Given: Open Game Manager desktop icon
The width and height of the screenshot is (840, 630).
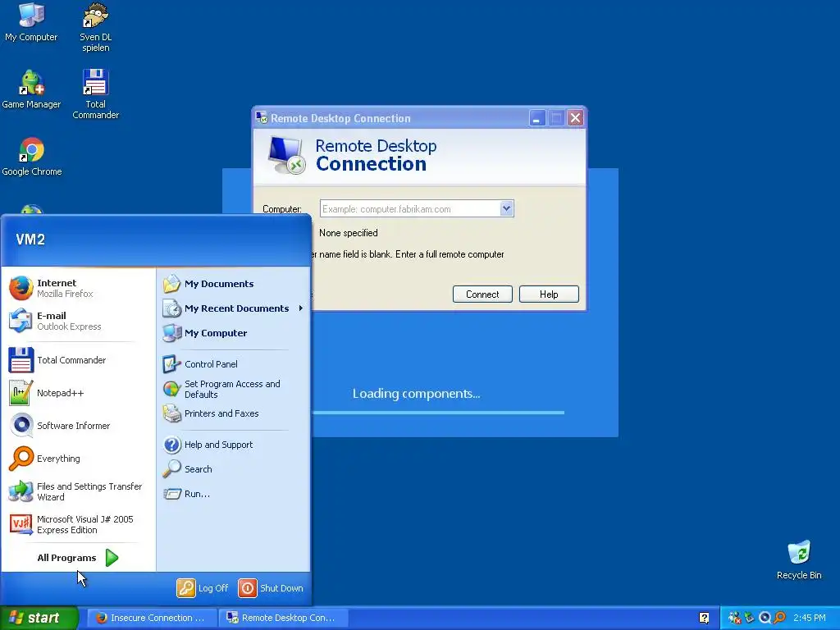Looking at the screenshot, I should (x=31, y=89).
